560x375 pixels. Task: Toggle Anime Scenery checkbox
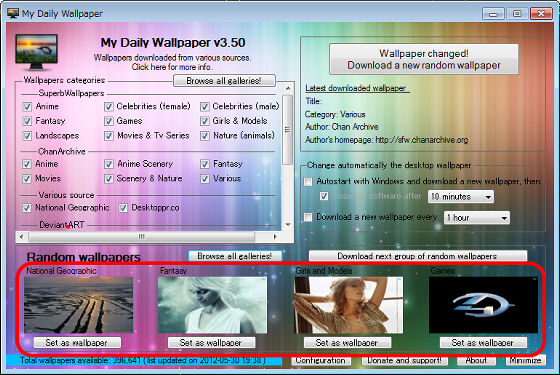tap(109, 164)
